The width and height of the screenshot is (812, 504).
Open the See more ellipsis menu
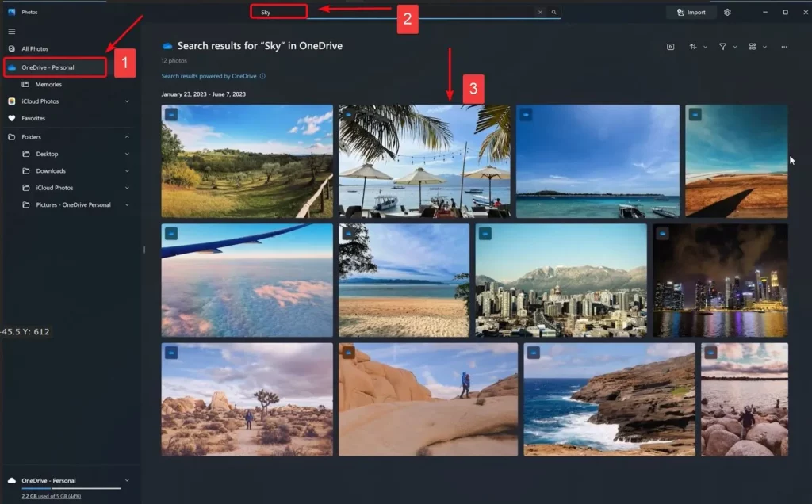[x=784, y=47]
